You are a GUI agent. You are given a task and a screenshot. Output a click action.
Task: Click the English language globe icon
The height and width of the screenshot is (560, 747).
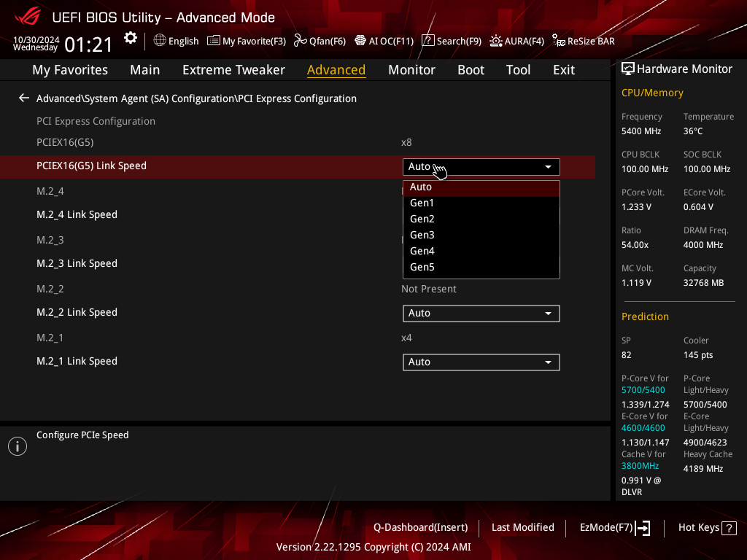click(160, 41)
